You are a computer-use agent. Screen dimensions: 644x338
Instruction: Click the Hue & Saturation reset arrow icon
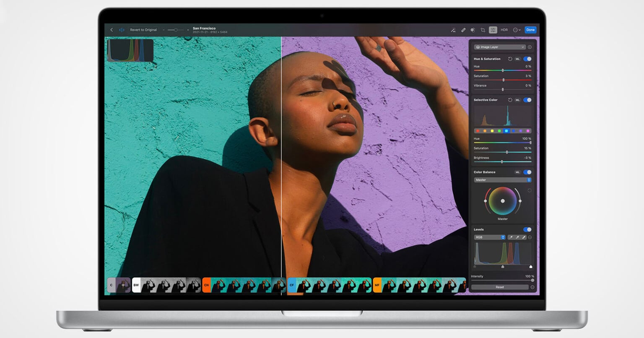point(510,59)
